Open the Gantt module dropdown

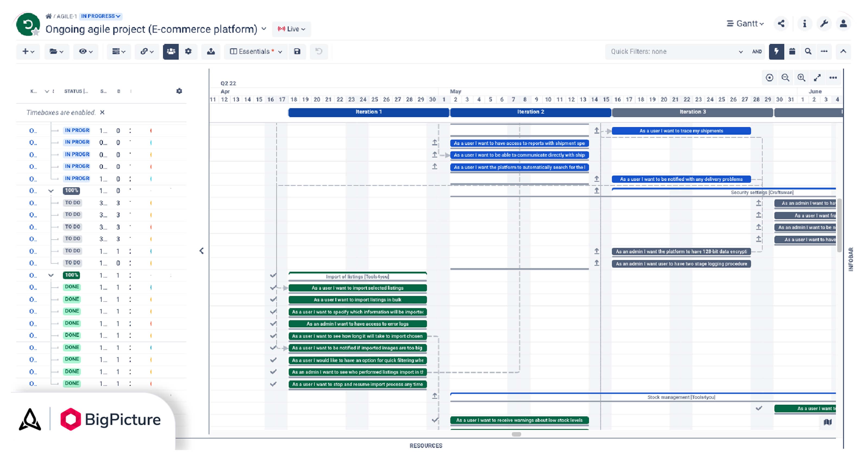click(745, 24)
